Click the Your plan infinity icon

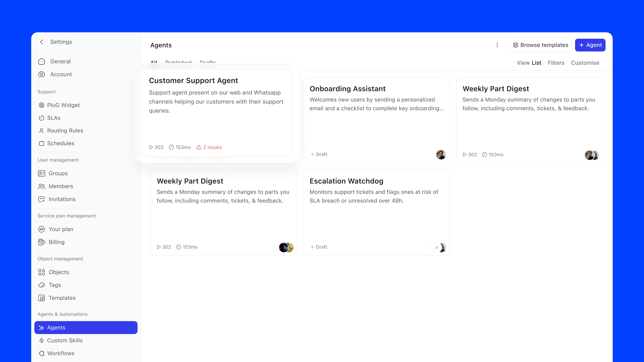(x=41, y=229)
